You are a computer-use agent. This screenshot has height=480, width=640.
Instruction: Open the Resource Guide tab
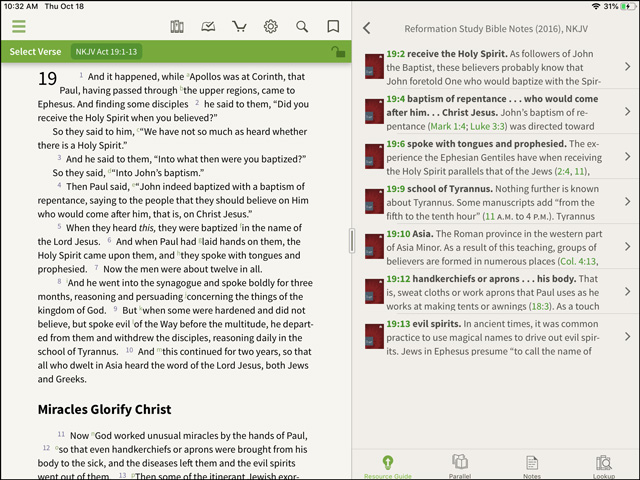(388, 467)
